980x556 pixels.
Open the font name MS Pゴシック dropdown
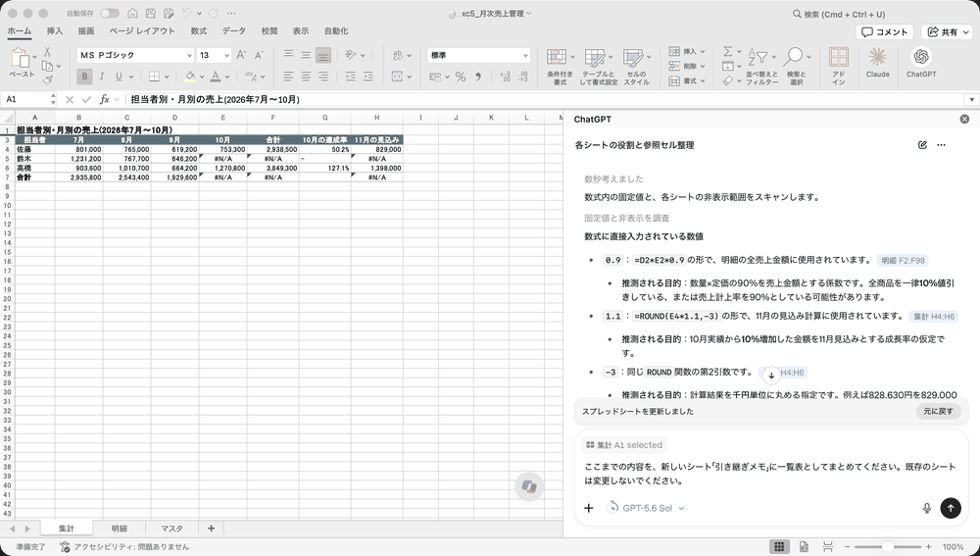tap(189, 55)
